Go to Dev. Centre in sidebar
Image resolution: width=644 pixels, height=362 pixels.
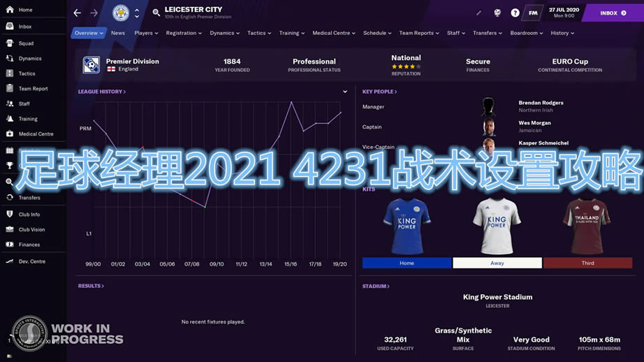click(32, 261)
